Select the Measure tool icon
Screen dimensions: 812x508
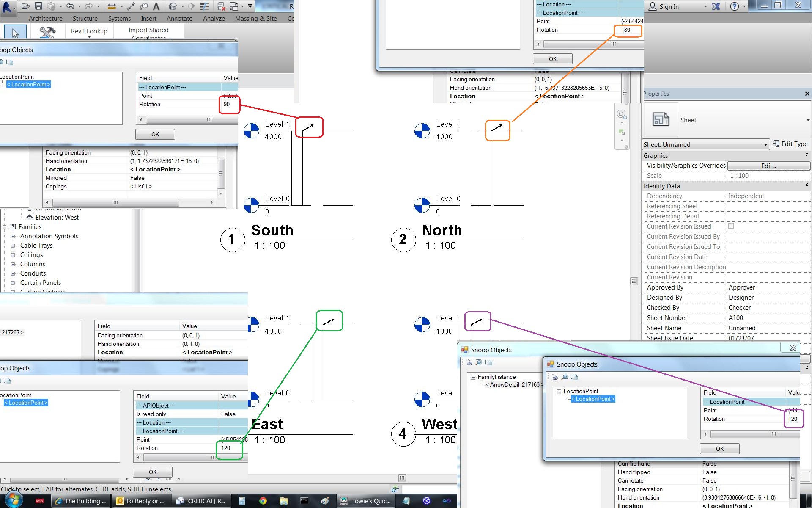pos(112,6)
